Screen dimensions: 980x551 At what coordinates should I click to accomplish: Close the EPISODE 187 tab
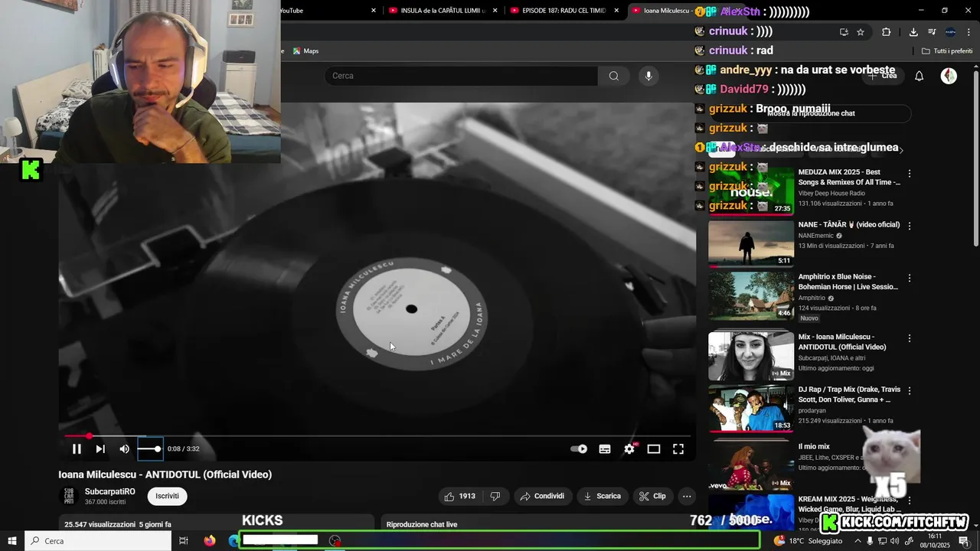(616, 11)
